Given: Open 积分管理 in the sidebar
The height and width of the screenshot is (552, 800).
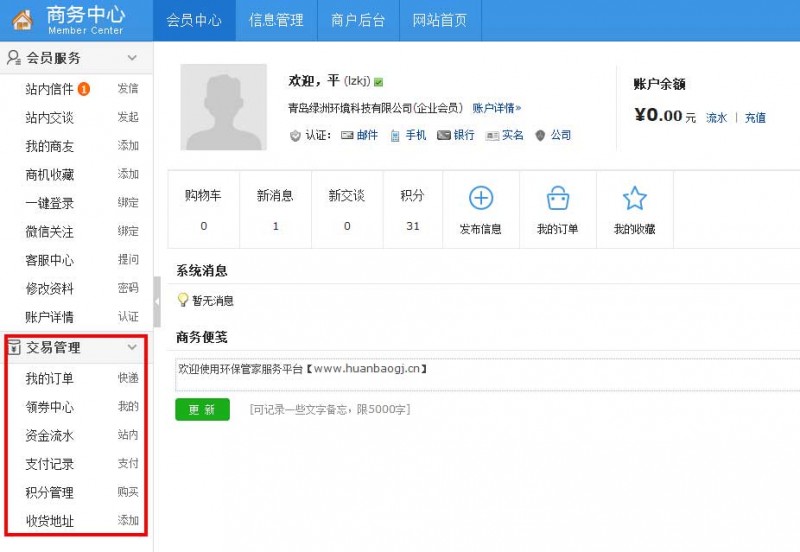Looking at the screenshot, I should click(49, 493).
